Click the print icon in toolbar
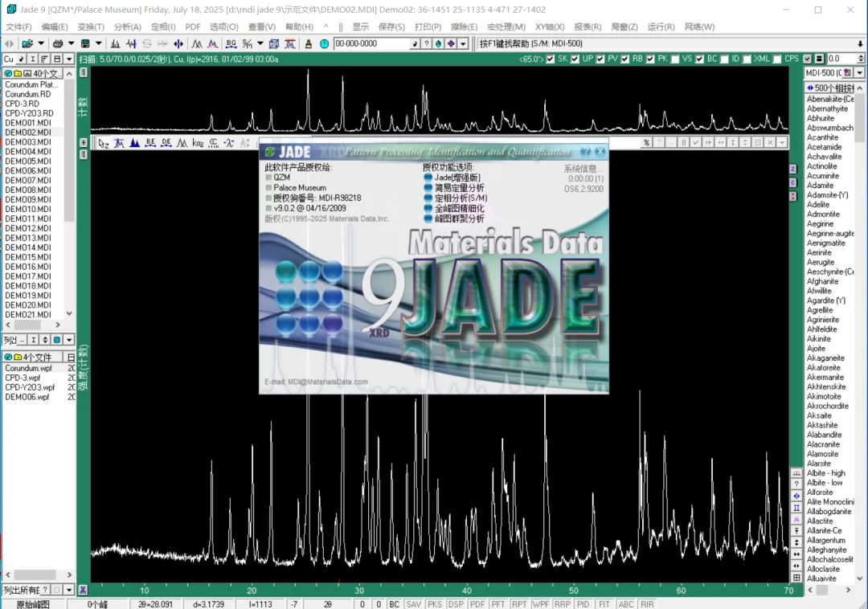Image resolution: width=868 pixels, height=609 pixels. tap(58, 43)
